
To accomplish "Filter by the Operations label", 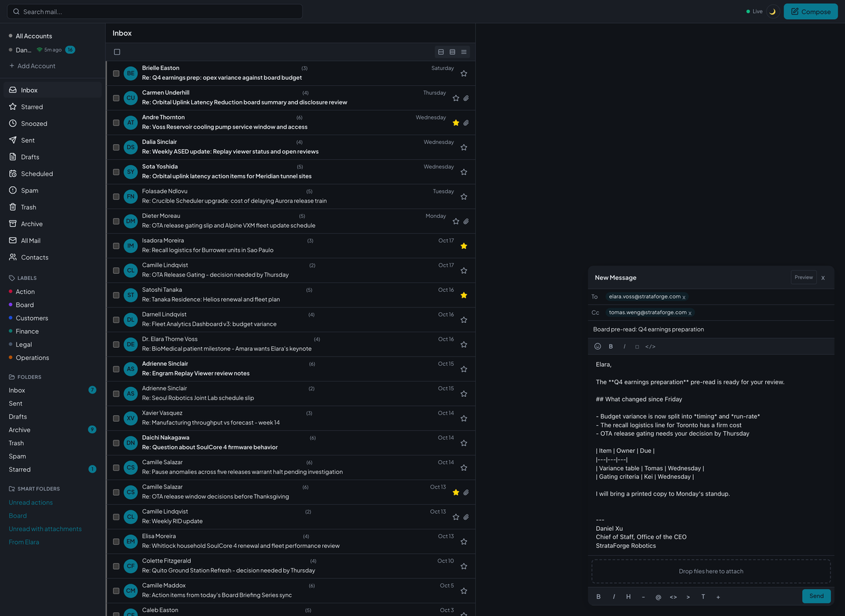I will click(32, 358).
